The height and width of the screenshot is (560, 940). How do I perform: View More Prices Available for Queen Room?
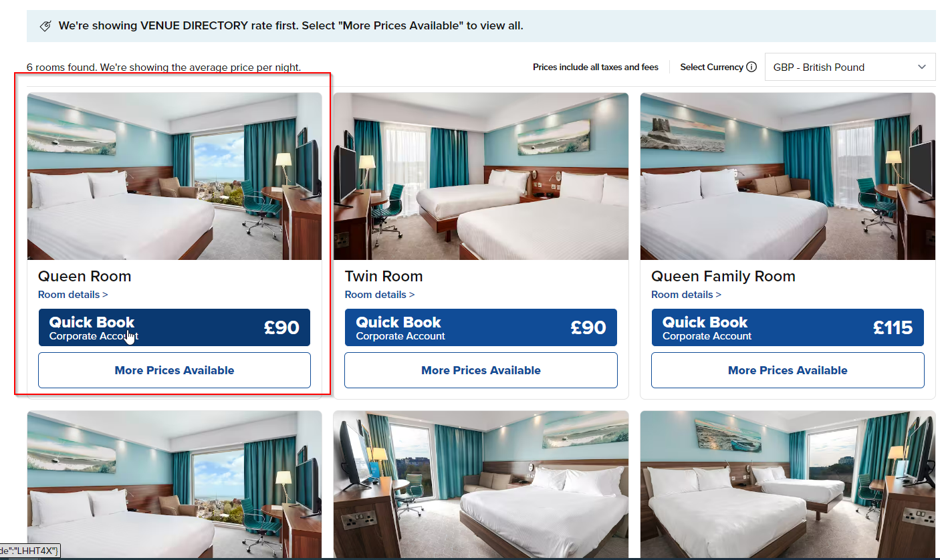(x=174, y=370)
